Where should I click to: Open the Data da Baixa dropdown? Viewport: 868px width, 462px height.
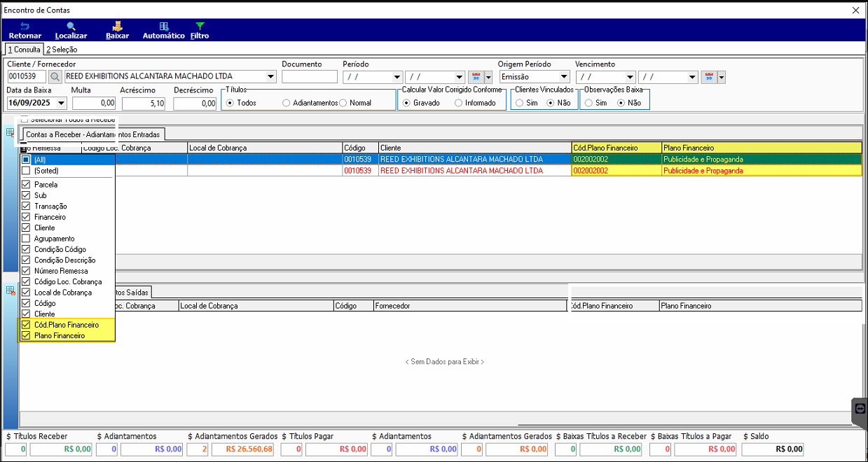point(62,104)
